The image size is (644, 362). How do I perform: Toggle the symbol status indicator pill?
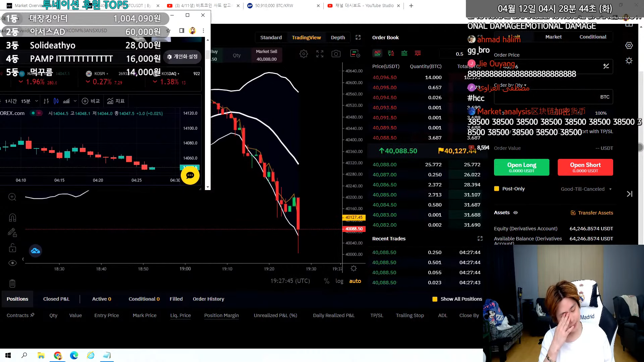pyautogui.click(x=37, y=113)
